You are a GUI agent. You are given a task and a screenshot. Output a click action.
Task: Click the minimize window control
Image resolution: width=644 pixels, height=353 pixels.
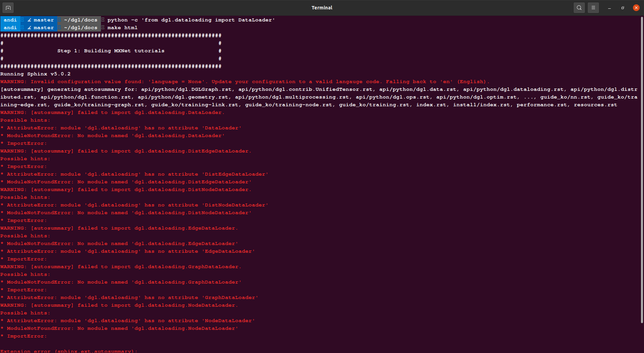[609, 7]
